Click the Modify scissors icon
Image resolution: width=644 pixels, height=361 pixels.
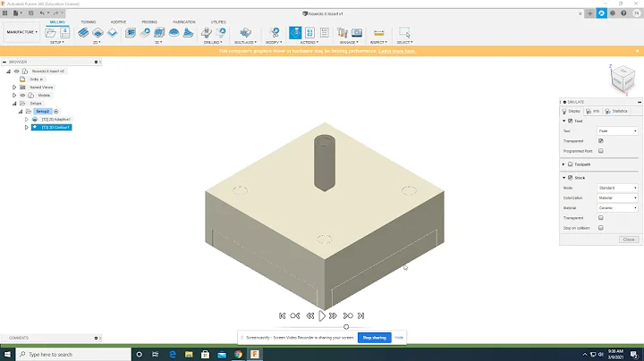tap(274, 32)
